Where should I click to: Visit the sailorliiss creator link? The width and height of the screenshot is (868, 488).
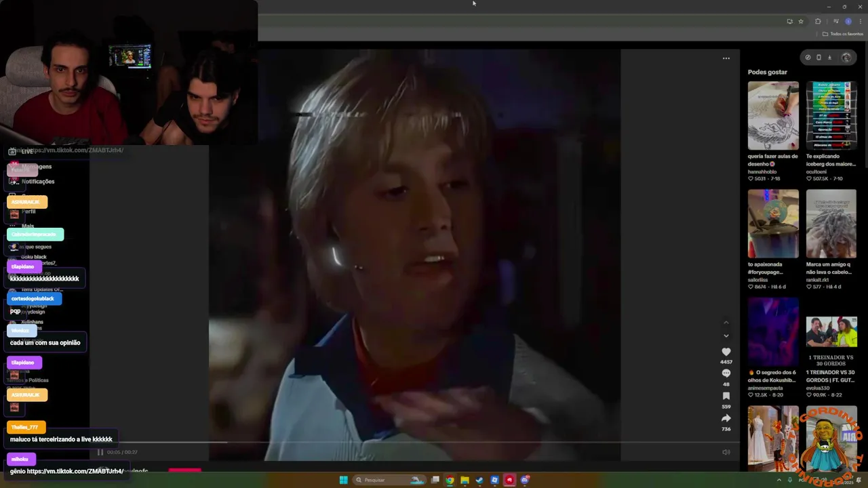coord(759,279)
